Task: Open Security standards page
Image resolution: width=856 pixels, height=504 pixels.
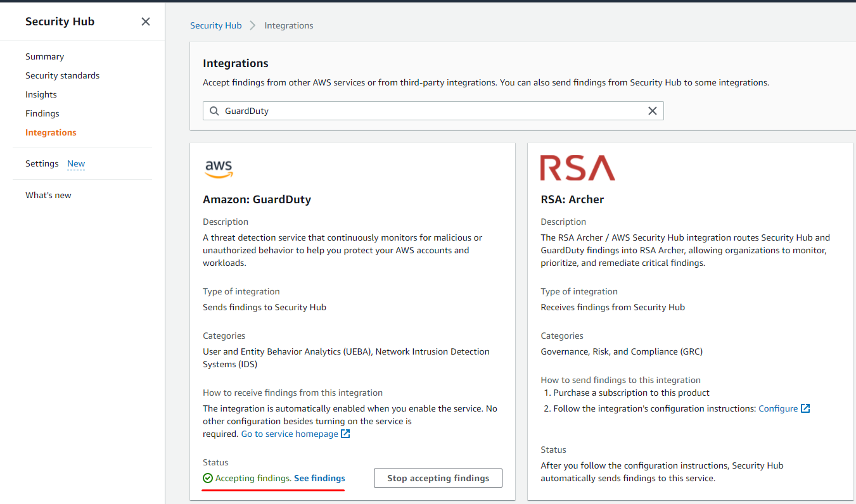Action: pyautogui.click(x=62, y=75)
